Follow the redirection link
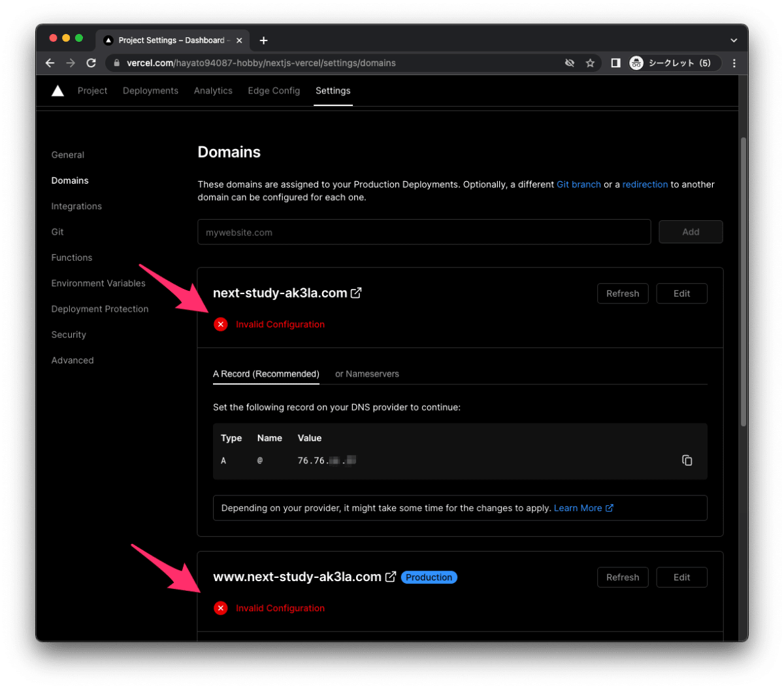The width and height of the screenshot is (784, 689). point(645,184)
